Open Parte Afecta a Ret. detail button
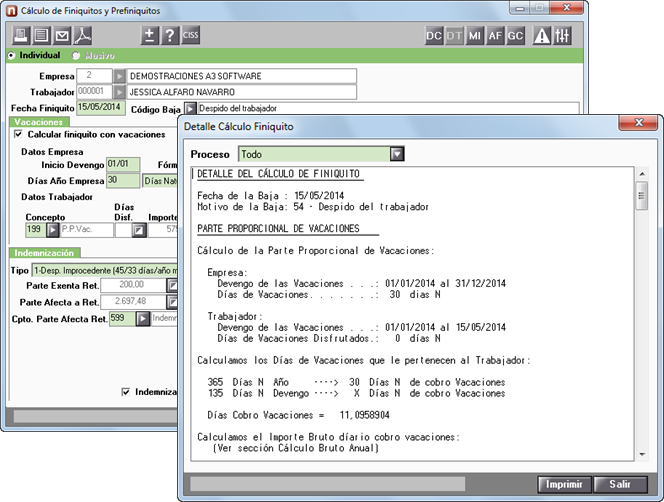The width and height of the screenshot is (664, 502). 172,302
